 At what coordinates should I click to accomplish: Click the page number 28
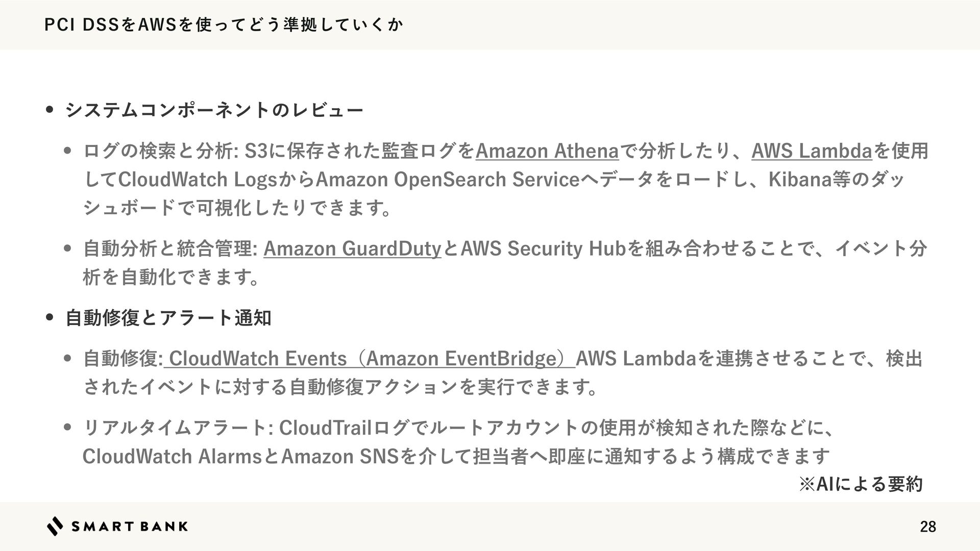click(x=928, y=527)
